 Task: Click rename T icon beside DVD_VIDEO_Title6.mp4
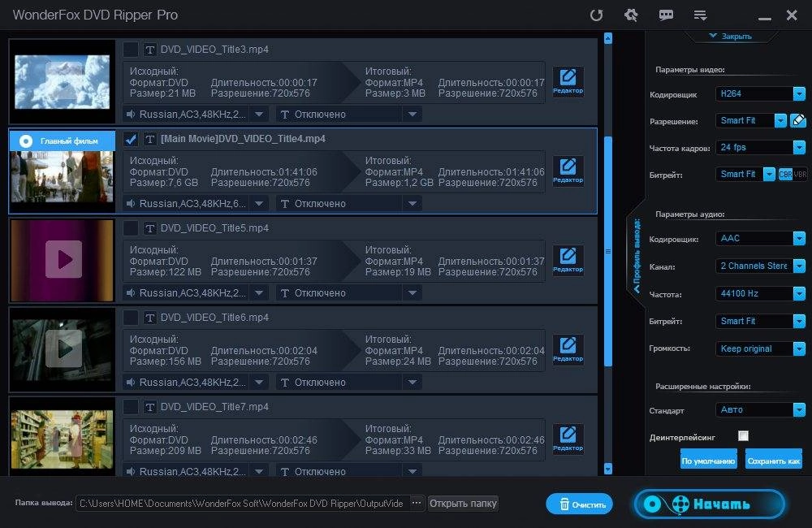tap(149, 318)
